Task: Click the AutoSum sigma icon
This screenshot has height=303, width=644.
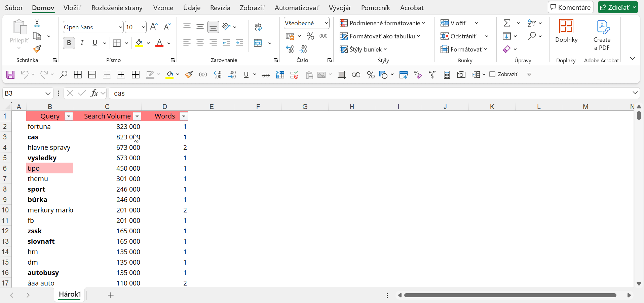Action: (x=507, y=23)
